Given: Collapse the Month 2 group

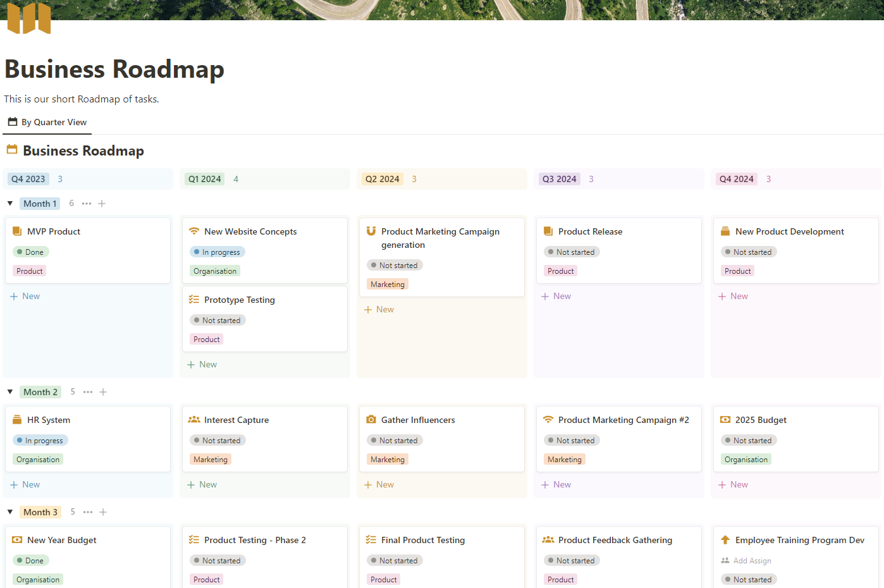Looking at the screenshot, I should pyautogui.click(x=9, y=391).
